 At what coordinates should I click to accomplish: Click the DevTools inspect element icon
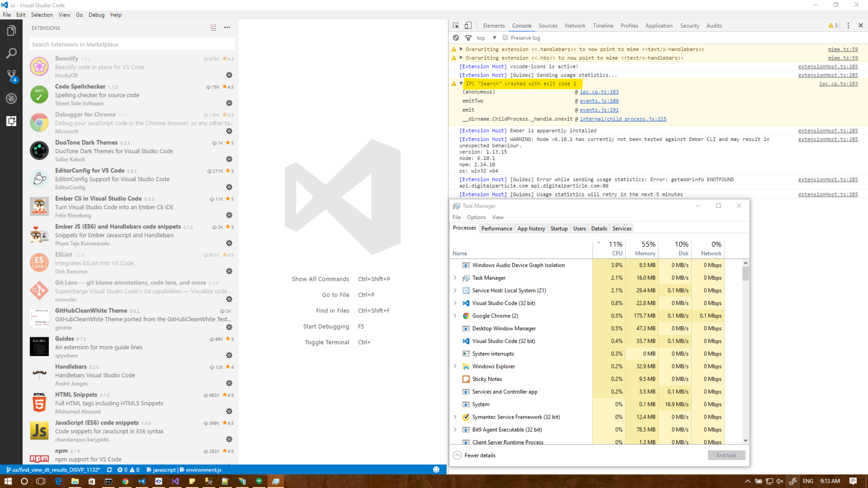(x=456, y=26)
